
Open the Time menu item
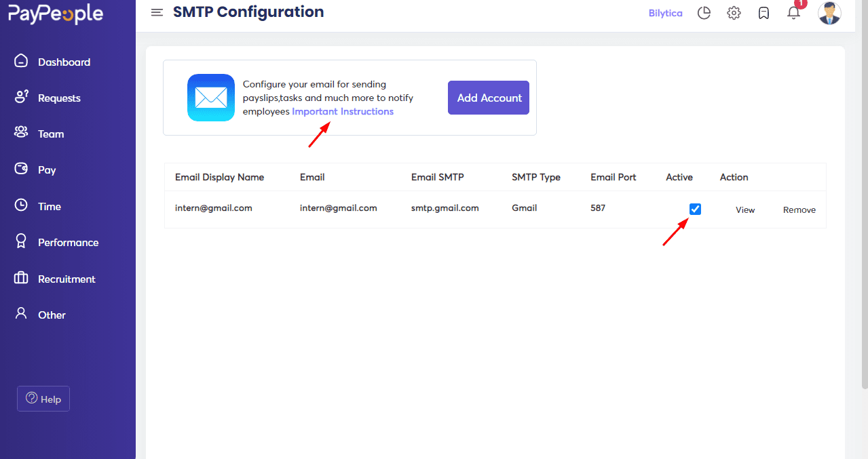pyautogui.click(x=50, y=206)
